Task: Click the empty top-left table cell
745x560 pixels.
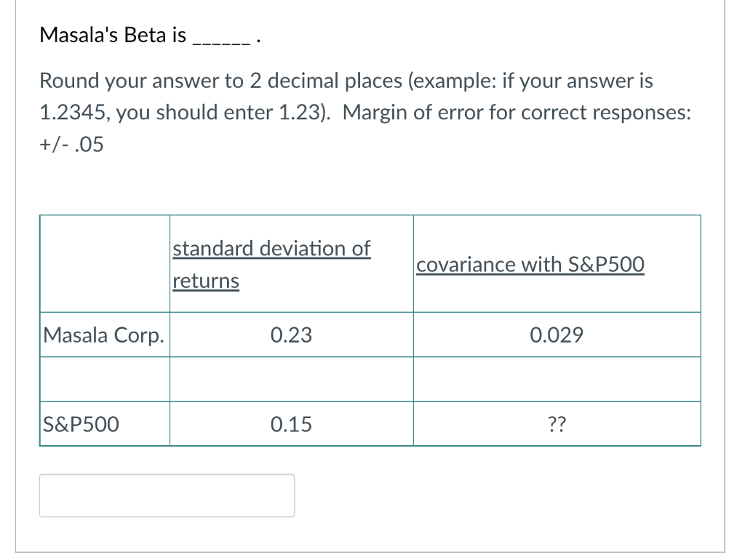Action: point(105,263)
